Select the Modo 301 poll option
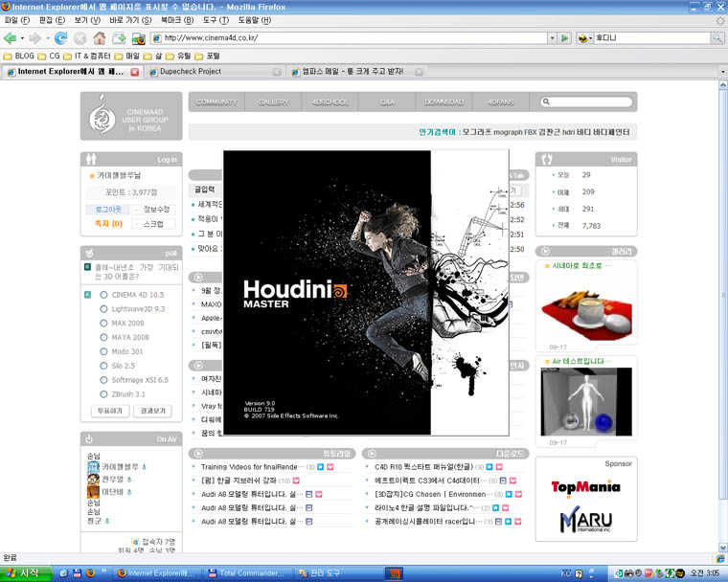This screenshot has width=728, height=582. (103, 352)
